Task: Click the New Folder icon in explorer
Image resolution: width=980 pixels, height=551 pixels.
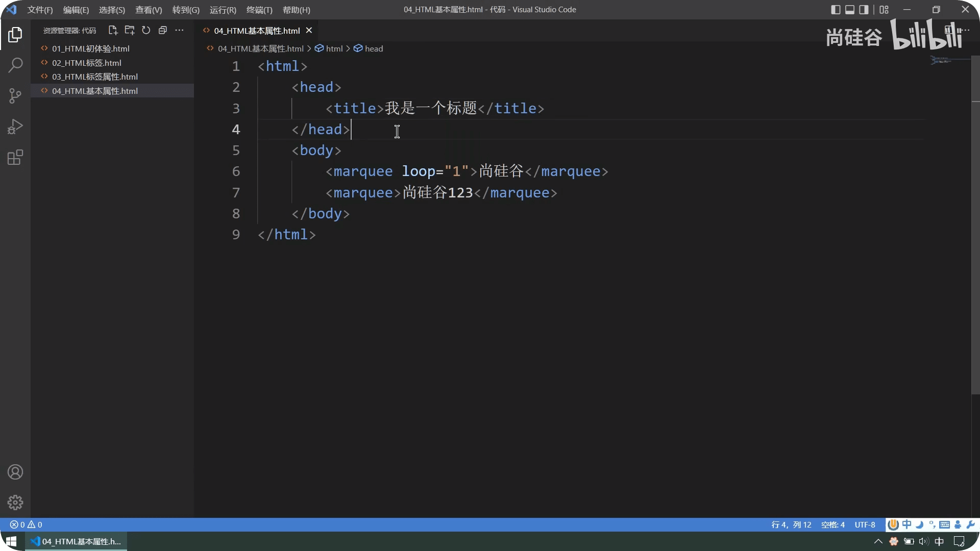Action: click(x=130, y=30)
